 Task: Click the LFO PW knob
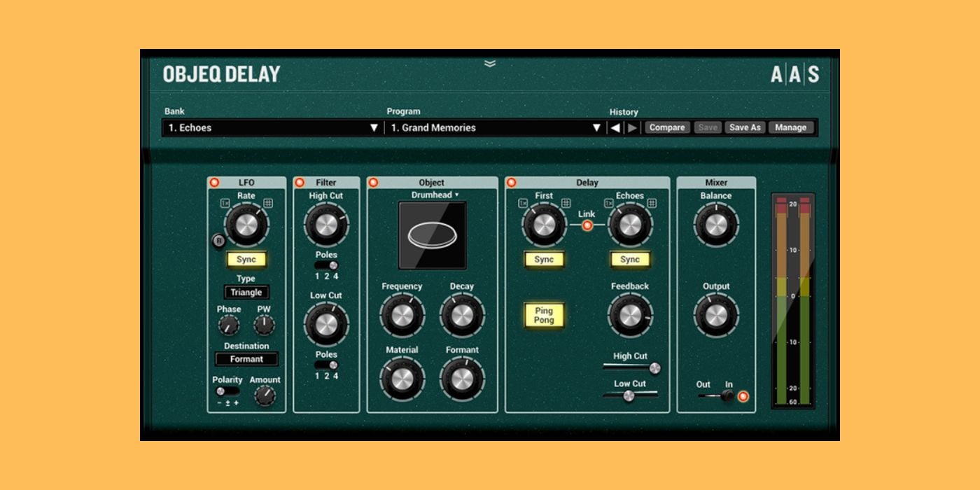(x=264, y=325)
